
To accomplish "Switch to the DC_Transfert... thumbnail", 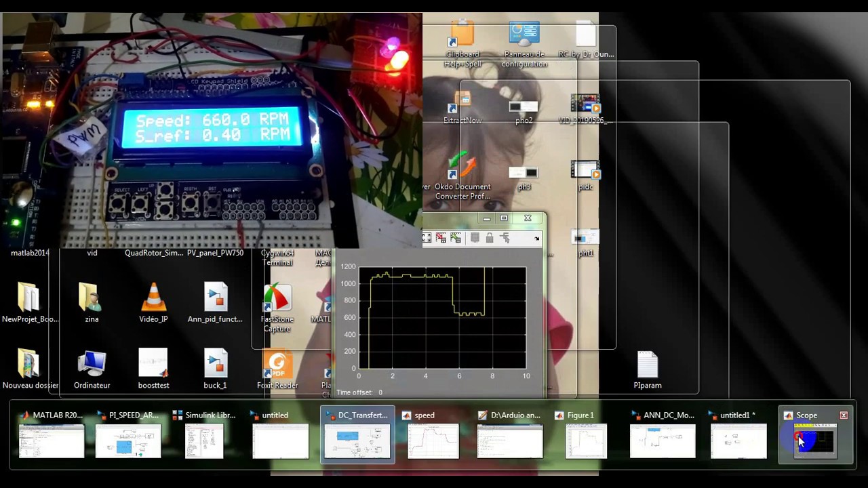I will pos(357,434).
